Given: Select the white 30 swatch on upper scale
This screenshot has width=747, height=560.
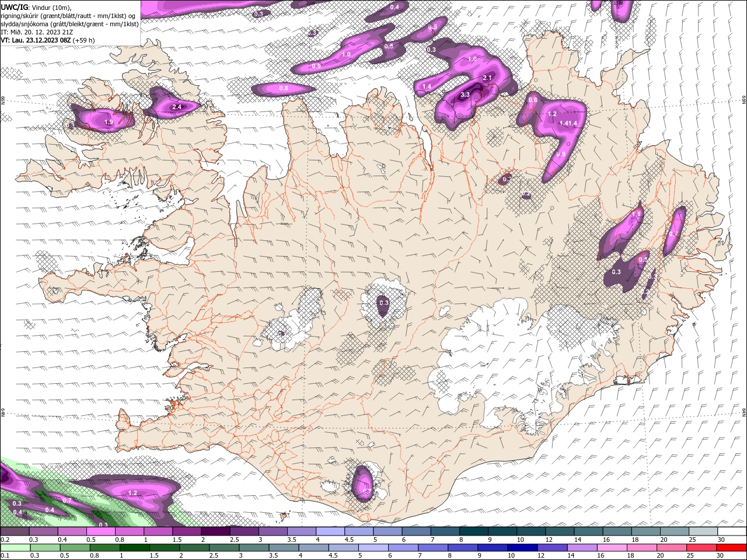Looking at the screenshot, I should tap(732, 531).
